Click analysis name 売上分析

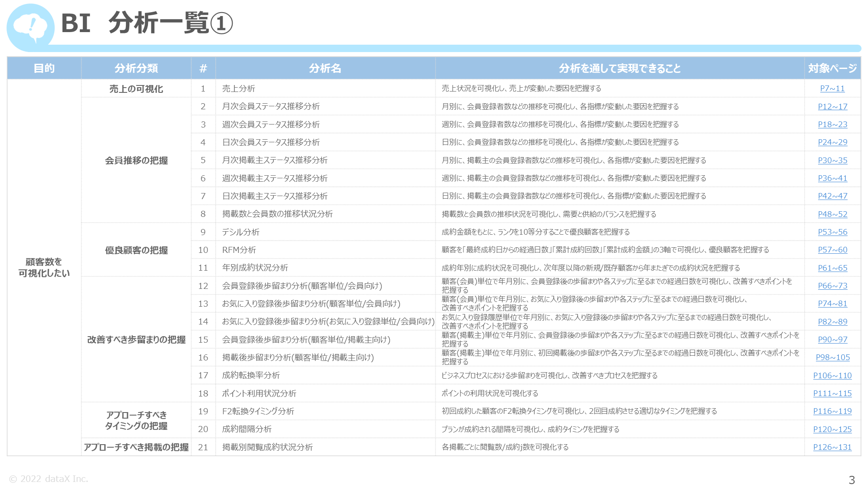point(238,88)
